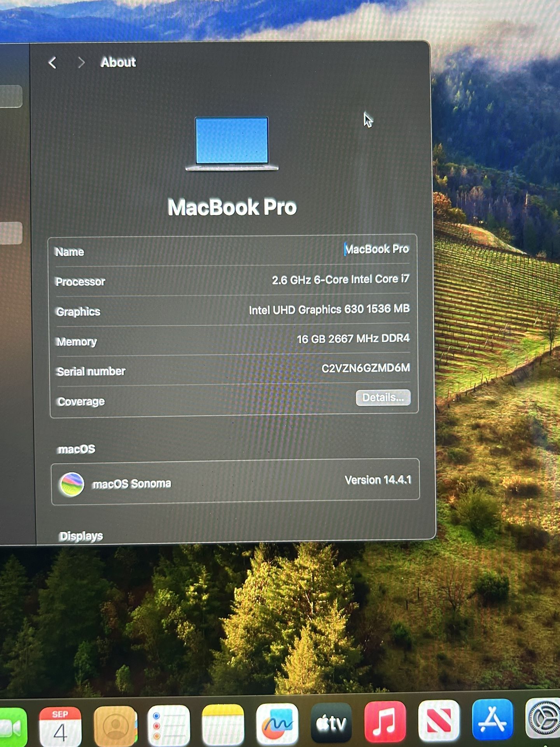Go forward using the forward chevron
The height and width of the screenshot is (747, 560).
click(81, 62)
